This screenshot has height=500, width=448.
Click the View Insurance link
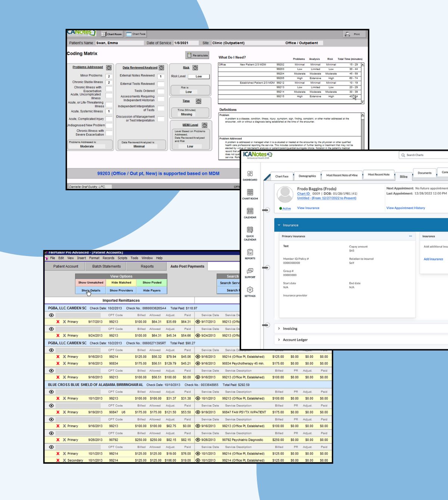coord(308,208)
